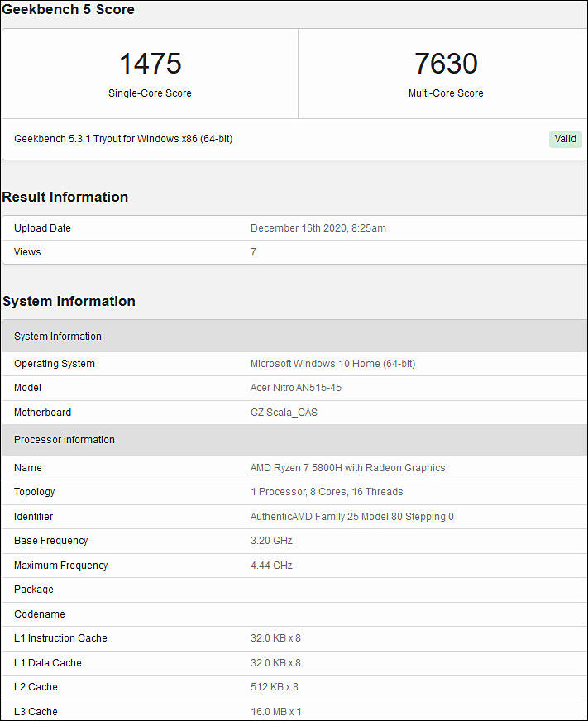588x721 pixels.
Task: Select the '4.44 GHz' maximum frequency value
Action: (x=271, y=565)
